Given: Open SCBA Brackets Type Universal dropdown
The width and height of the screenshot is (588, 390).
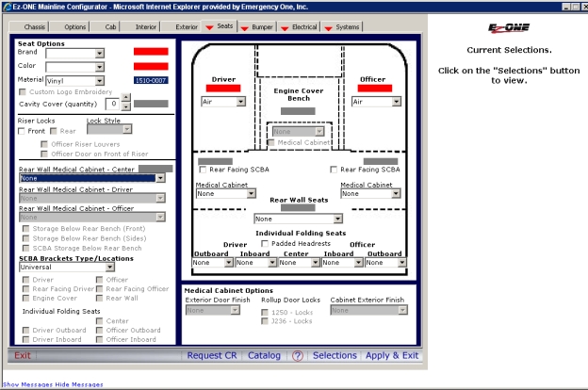Looking at the screenshot, I should coord(67,267).
